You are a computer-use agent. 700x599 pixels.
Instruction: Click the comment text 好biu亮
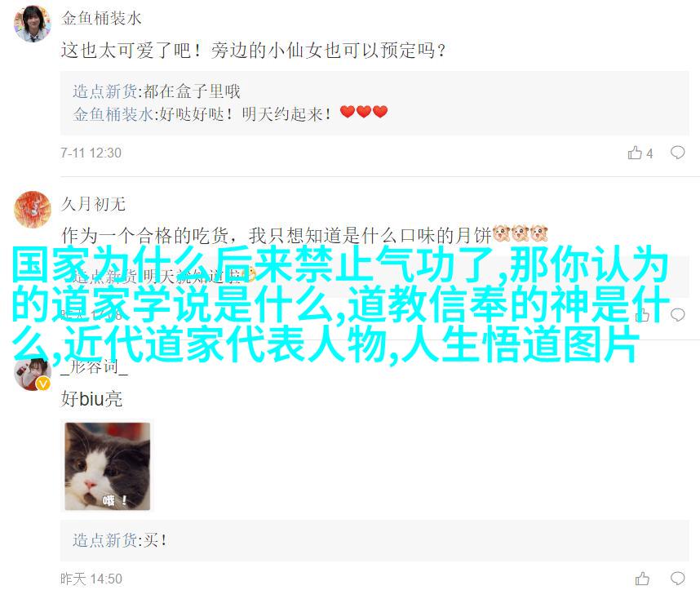click(91, 399)
